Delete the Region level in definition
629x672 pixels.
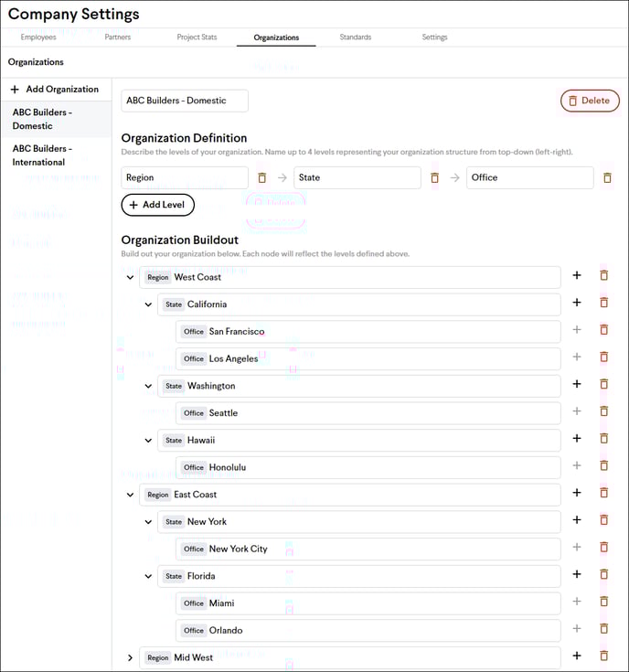click(x=261, y=177)
